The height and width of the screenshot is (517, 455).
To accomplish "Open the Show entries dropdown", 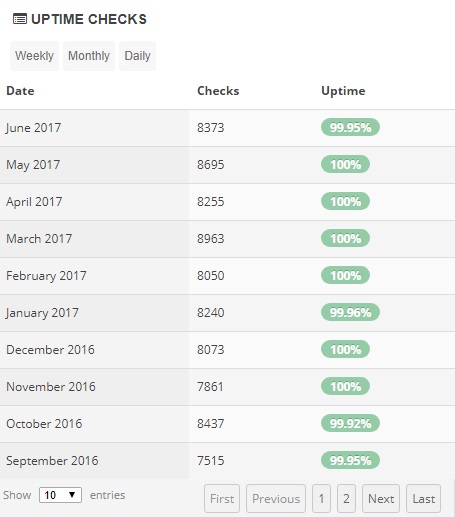I will (60, 495).
